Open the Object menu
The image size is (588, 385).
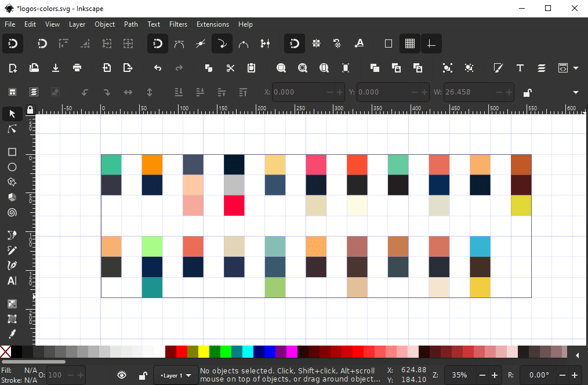click(x=104, y=24)
